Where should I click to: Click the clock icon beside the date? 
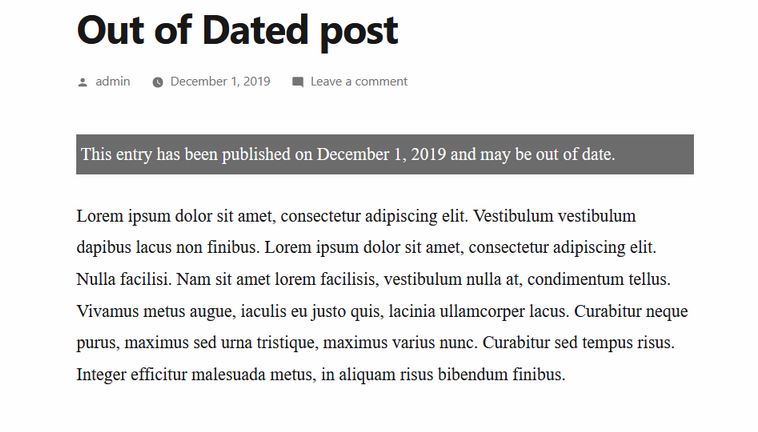pos(158,82)
